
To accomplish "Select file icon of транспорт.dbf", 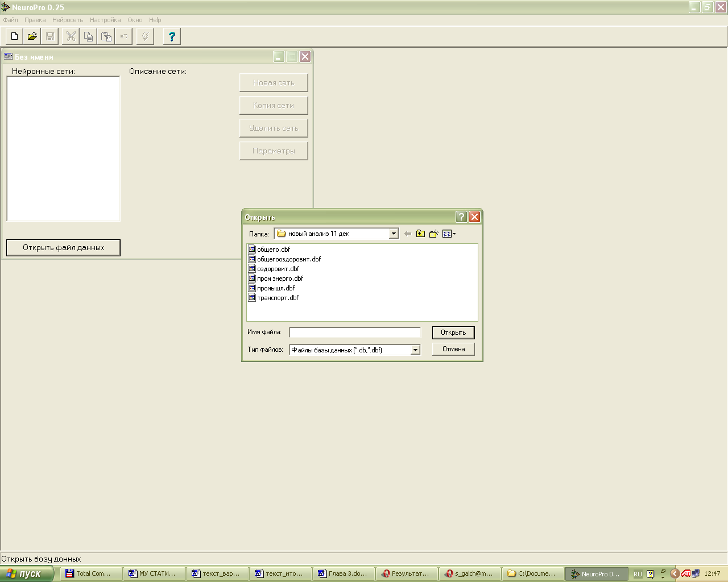I will point(252,297).
